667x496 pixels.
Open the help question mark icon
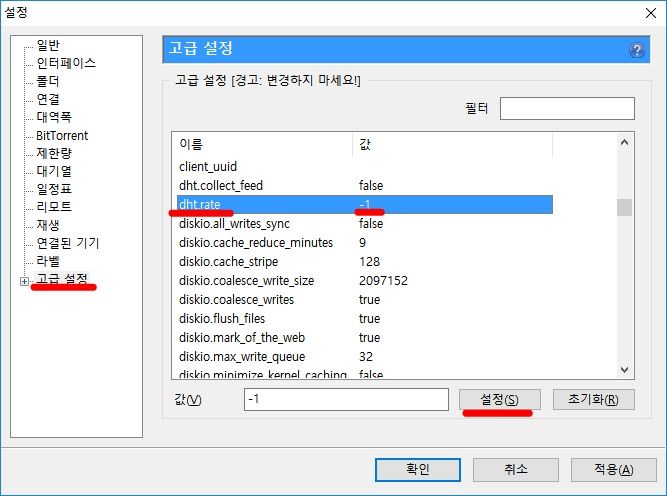click(x=636, y=50)
